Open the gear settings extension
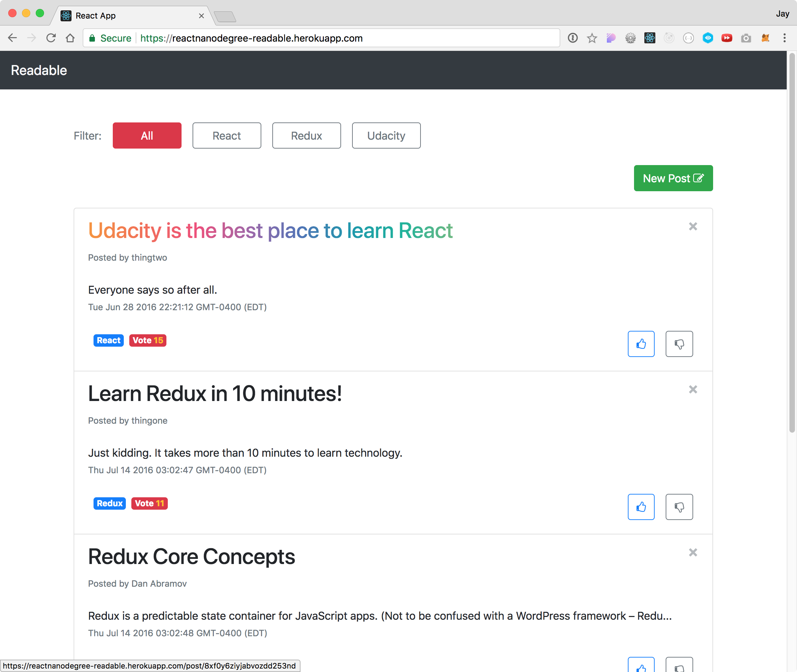This screenshot has width=797, height=672. click(630, 38)
